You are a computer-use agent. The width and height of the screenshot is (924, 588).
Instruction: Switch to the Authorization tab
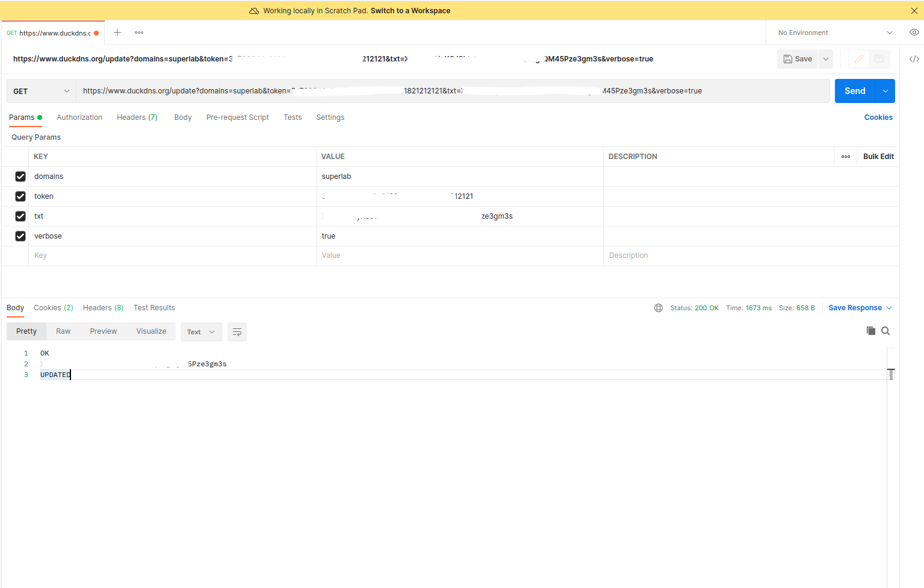(x=79, y=117)
